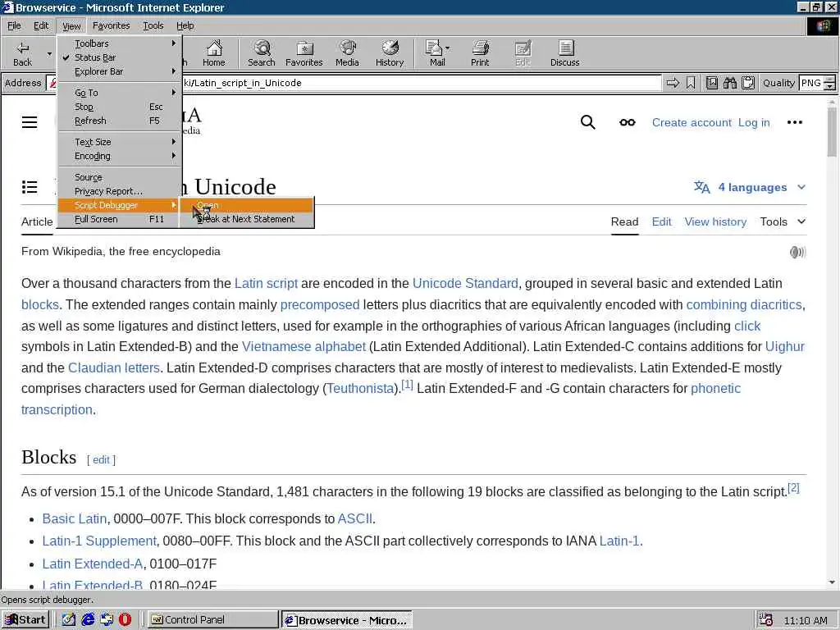Screen dimensions: 840x630
Task: Click the appearance glasses icon
Action: point(628,123)
